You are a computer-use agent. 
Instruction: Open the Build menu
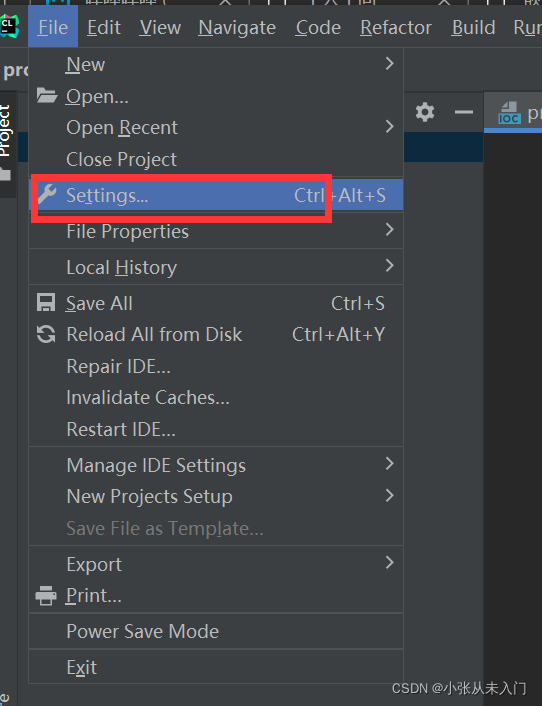[474, 27]
